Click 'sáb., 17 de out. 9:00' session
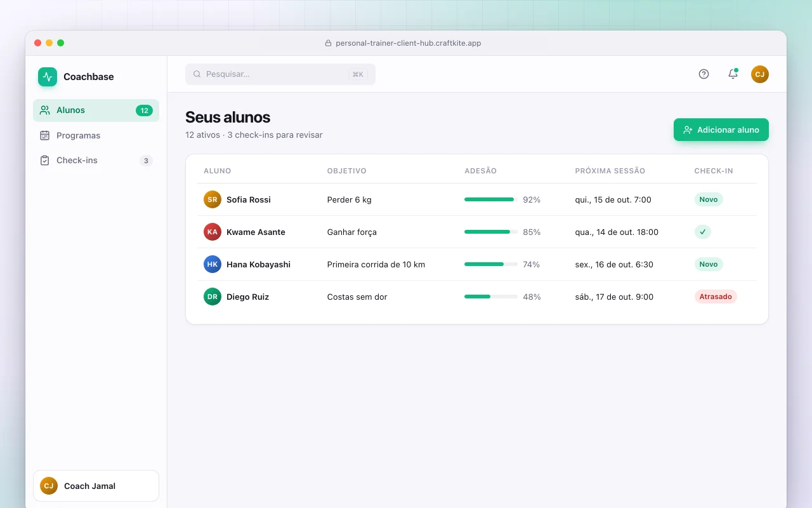The width and height of the screenshot is (812, 508). tap(614, 297)
